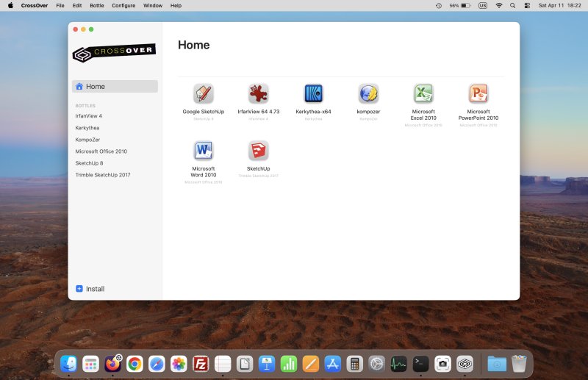The width and height of the screenshot is (588, 380).
Task: Select the IrfanView 4 bottle
Action: [x=89, y=116]
